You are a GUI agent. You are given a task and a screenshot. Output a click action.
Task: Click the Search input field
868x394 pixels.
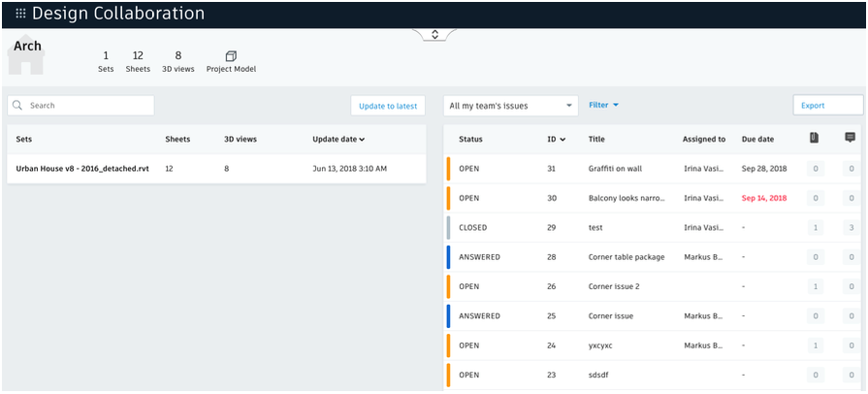tap(87, 105)
